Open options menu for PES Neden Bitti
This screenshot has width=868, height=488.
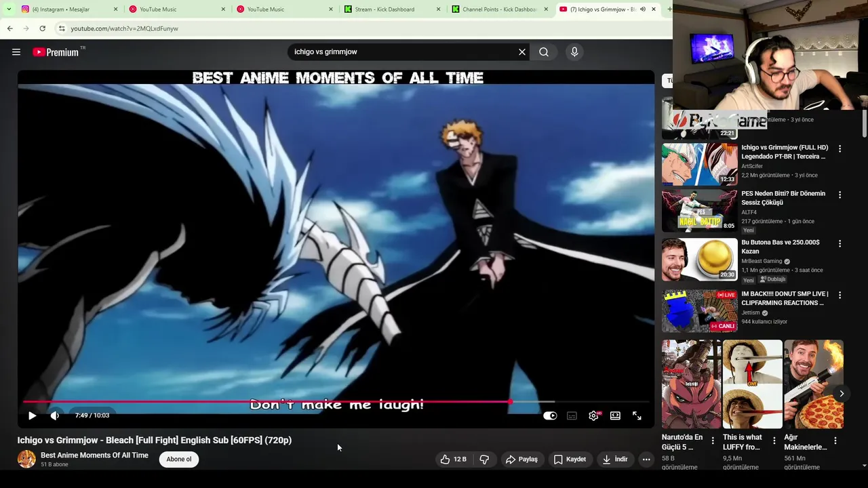coord(840,195)
